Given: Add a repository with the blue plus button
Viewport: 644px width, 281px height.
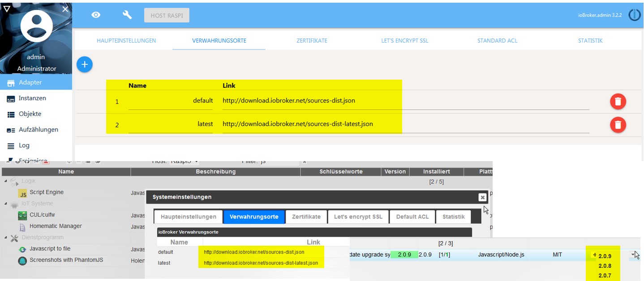Looking at the screenshot, I should [84, 64].
